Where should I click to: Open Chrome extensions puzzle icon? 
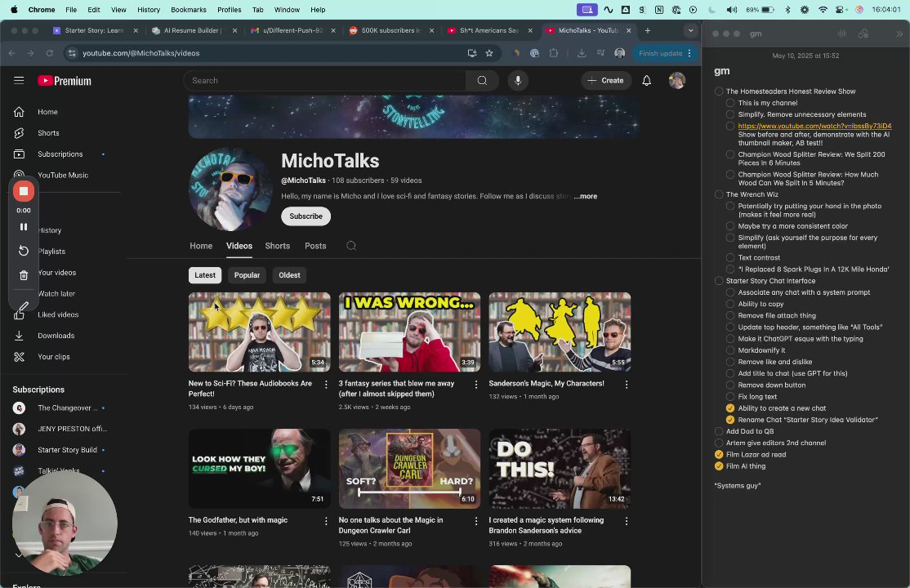[x=554, y=53]
